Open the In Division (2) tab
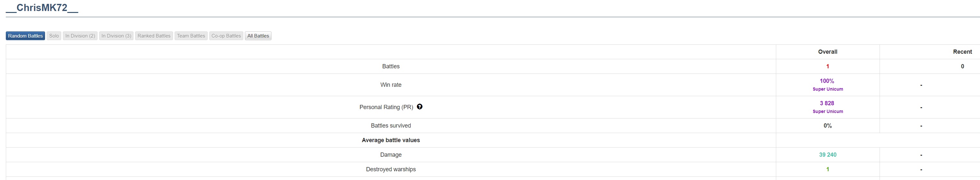The image size is (980, 180). coord(80,36)
